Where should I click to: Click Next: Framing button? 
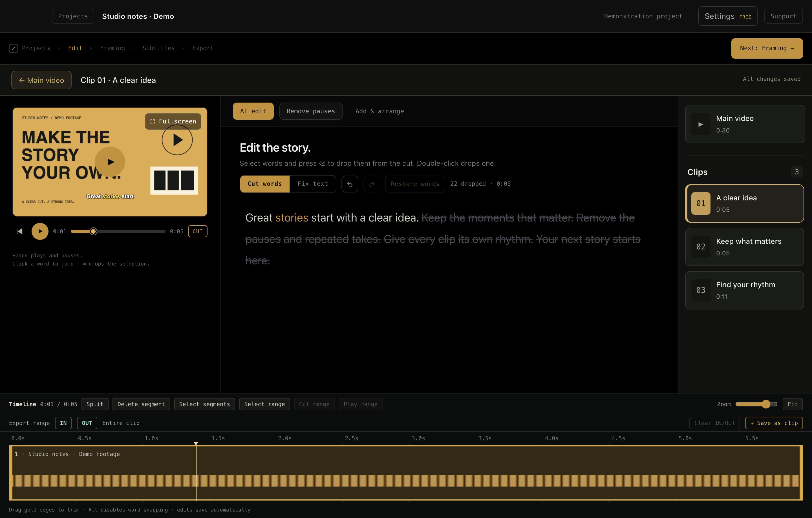(x=767, y=48)
